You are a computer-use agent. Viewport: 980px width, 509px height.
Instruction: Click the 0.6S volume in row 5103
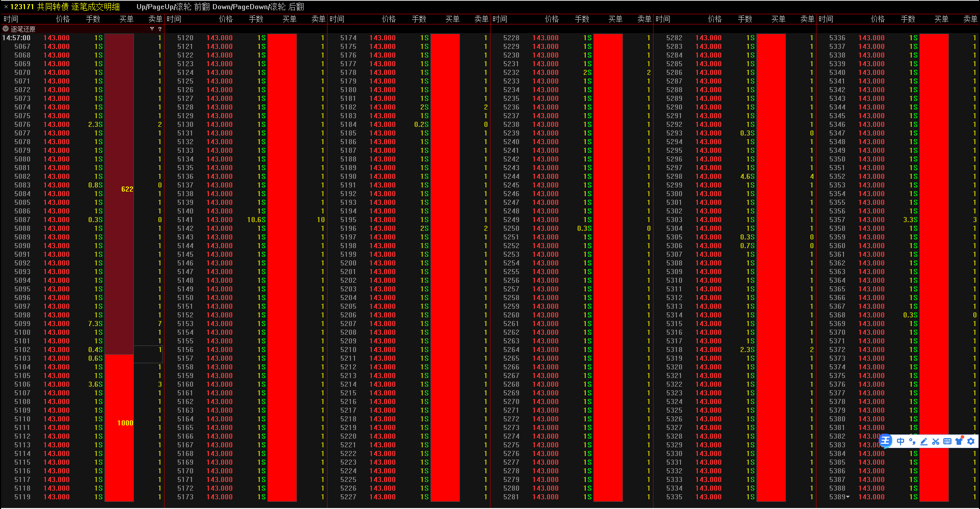(95, 358)
